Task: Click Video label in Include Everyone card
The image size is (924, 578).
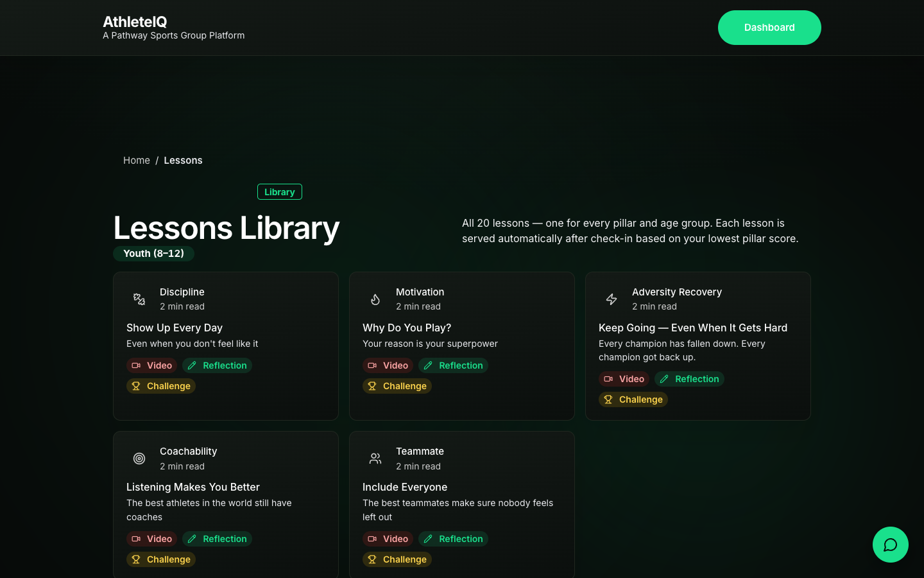Action: coord(395,539)
